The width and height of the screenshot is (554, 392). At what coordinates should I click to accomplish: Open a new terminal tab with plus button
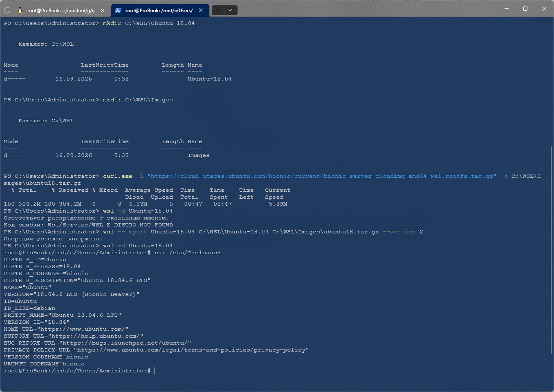[218, 10]
